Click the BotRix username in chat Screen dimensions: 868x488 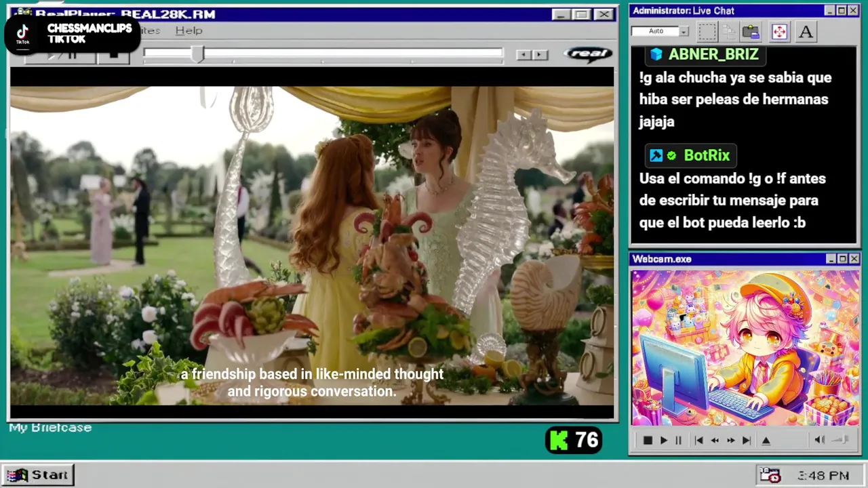point(707,155)
